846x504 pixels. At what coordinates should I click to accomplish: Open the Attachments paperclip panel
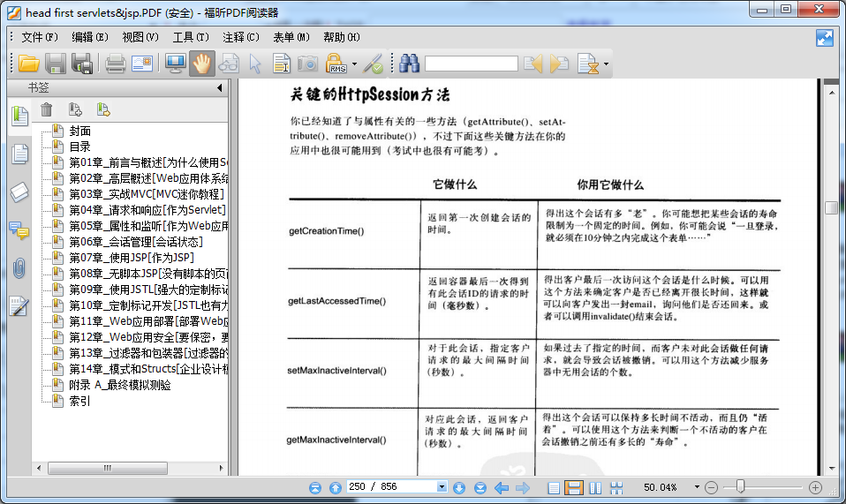pyautogui.click(x=19, y=268)
